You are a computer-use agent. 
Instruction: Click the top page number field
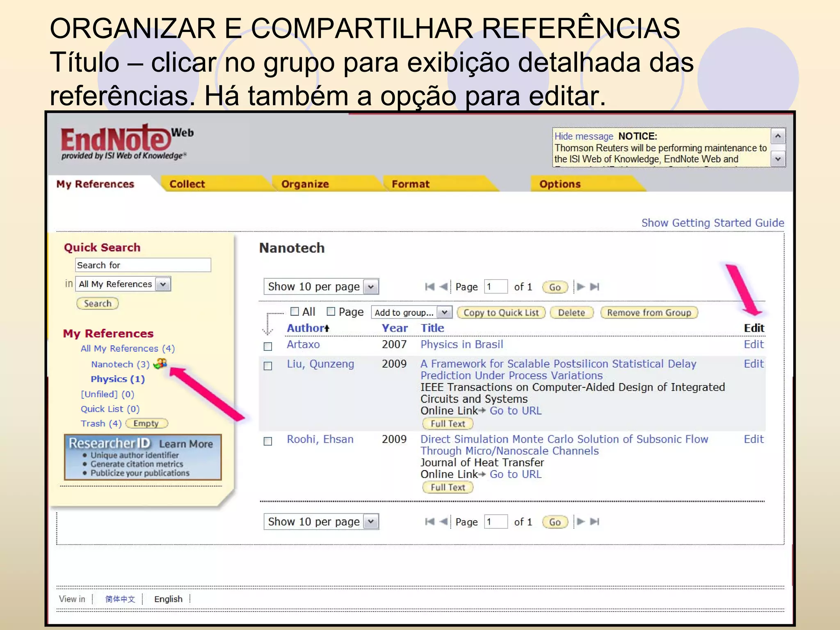click(x=496, y=287)
